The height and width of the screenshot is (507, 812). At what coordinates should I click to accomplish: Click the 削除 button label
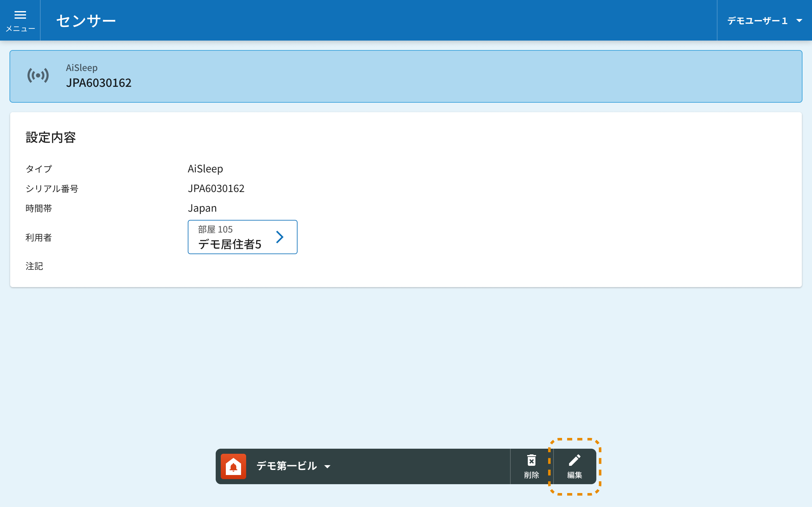[x=532, y=475]
